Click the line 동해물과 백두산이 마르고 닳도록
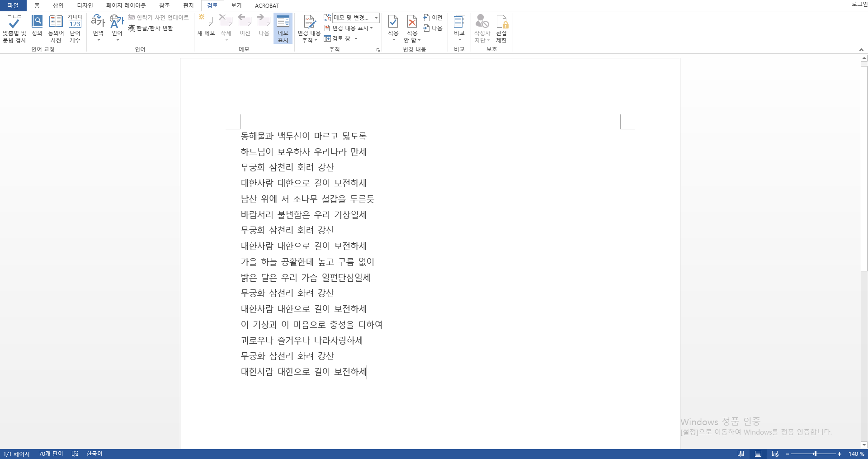This screenshot has width=868, height=459. 304,136
